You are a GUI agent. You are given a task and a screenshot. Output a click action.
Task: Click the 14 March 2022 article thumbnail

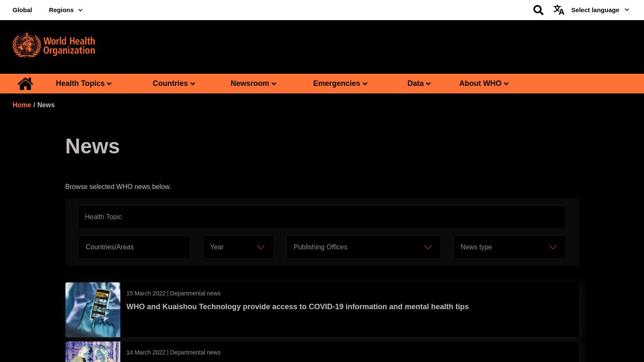(x=93, y=352)
